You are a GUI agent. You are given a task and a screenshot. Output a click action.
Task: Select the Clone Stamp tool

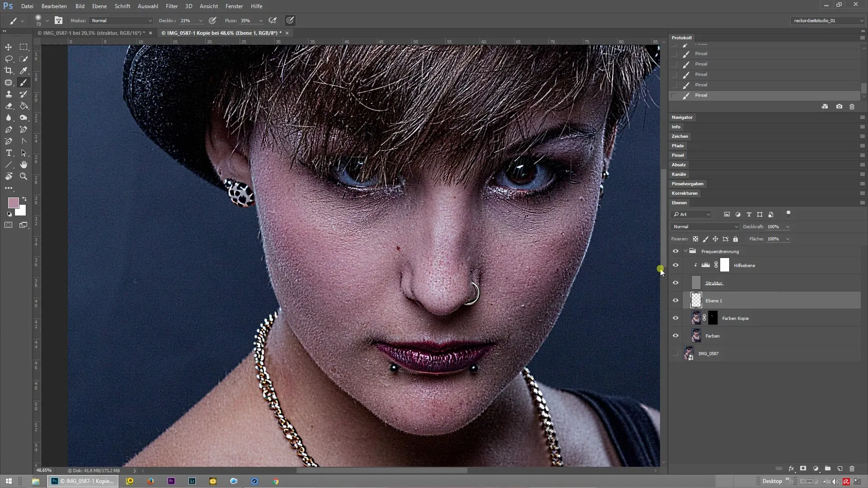click(x=9, y=94)
